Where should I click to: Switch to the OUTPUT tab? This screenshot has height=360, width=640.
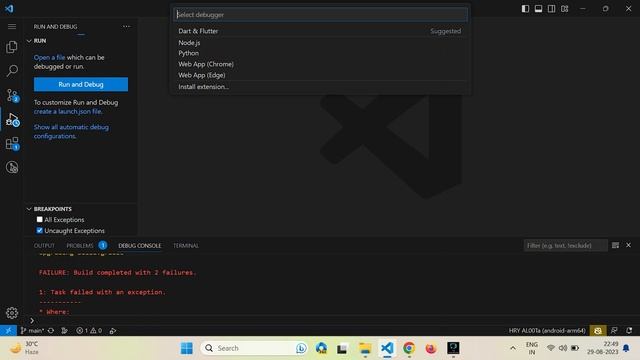pyautogui.click(x=44, y=246)
